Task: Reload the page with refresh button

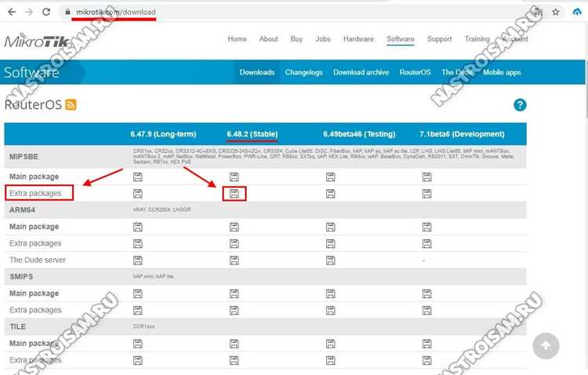Action: tap(46, 12)
